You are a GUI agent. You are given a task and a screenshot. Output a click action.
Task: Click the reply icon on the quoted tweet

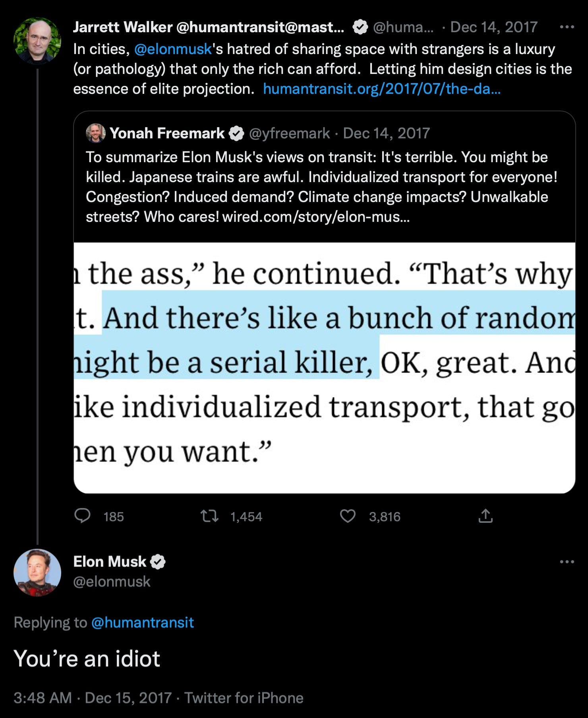pyautogui.click(x=84, y=517)
